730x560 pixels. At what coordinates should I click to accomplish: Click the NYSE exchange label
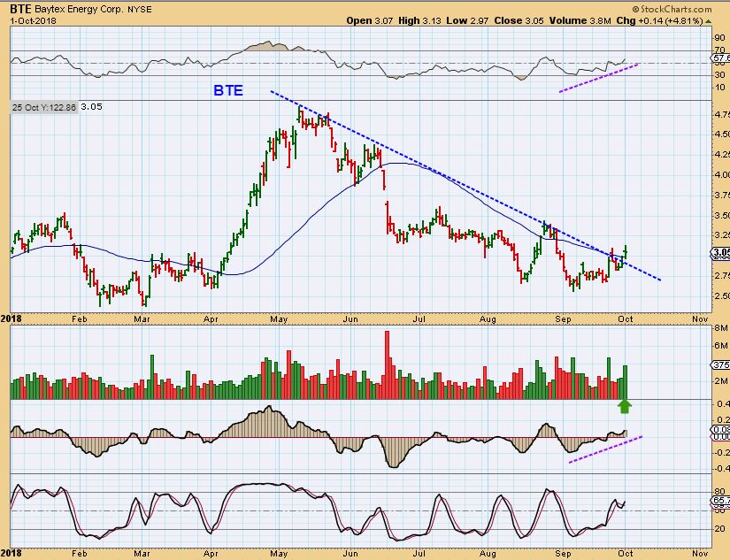(140, 10)
